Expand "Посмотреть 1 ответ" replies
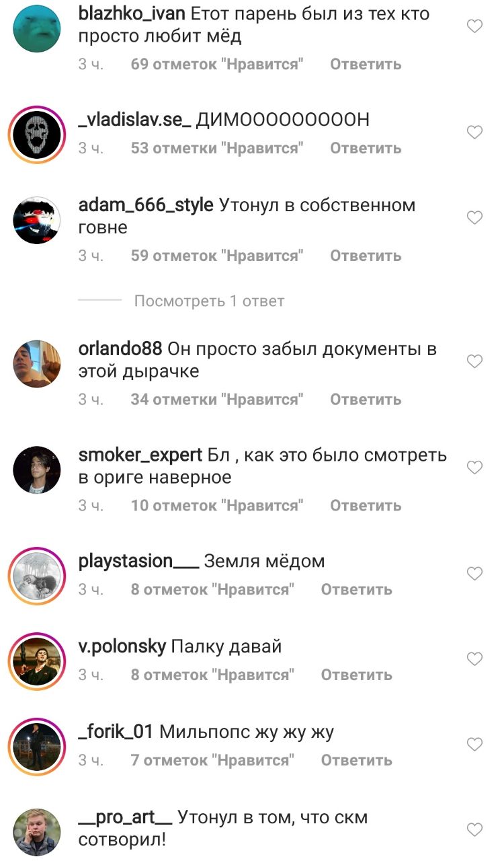The width and height of the screenshot is (504, 861). pyautogui.click(x=209, y=301)
